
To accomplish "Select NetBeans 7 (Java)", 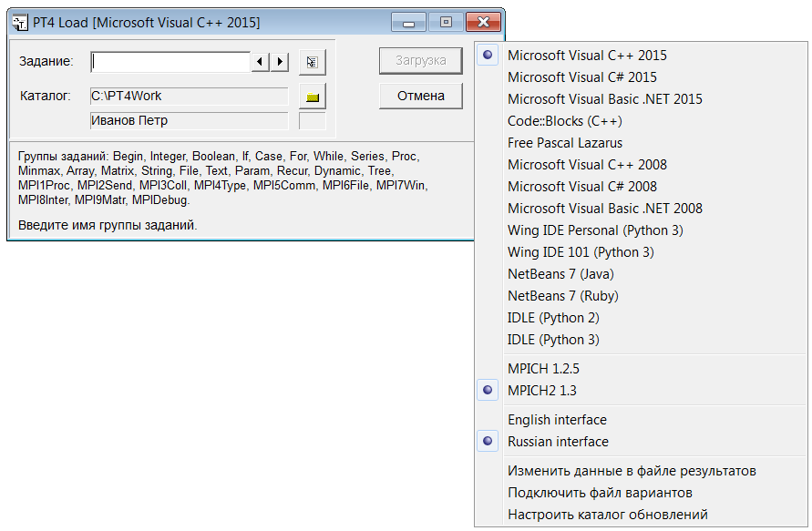I will (x=641, y=274).
